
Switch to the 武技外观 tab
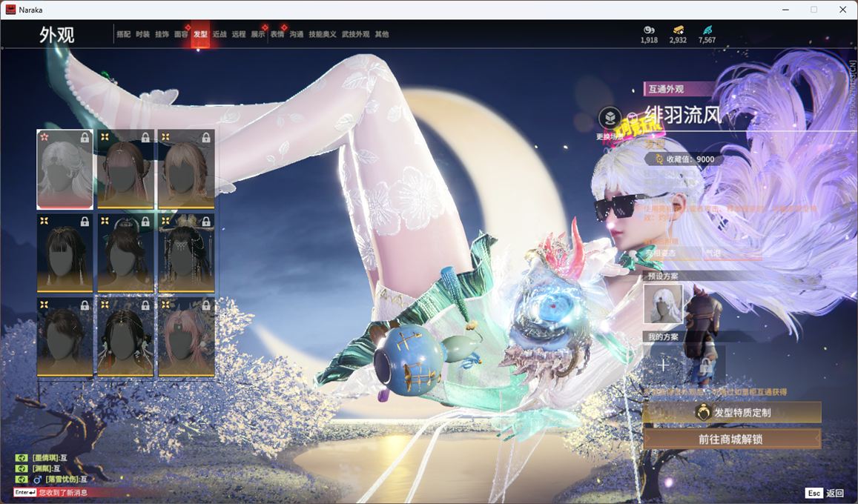coord(356,34)
